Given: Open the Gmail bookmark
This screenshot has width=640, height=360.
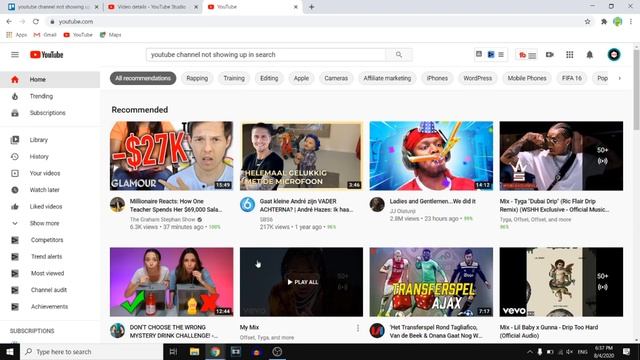Looking at the screenshot, I should [x=45, y=35].
